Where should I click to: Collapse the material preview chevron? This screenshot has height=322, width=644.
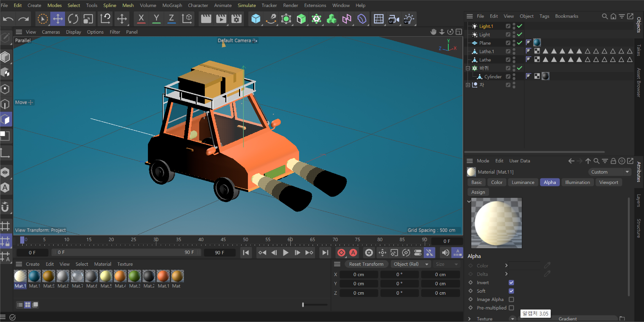(469, 201)
